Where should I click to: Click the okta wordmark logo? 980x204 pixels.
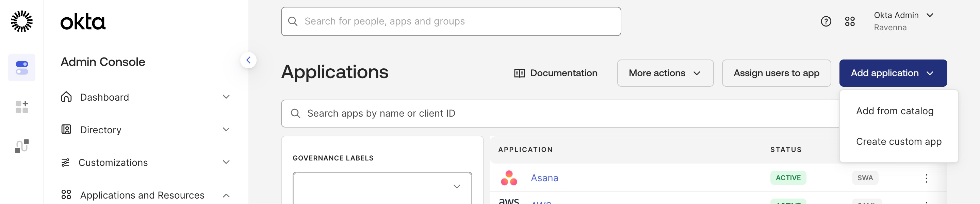click(83, 22)
